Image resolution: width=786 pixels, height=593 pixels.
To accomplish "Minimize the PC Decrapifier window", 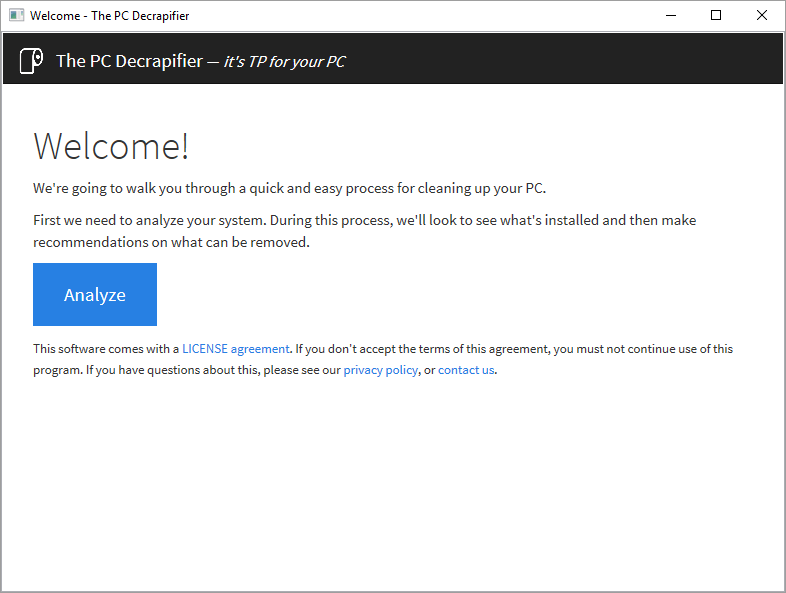I will pyautogui.click(x=671, y=16).
